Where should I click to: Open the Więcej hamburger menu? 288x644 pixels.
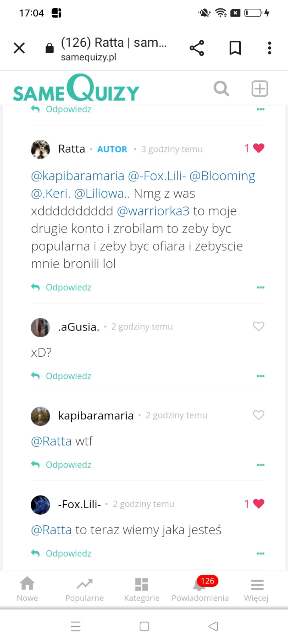click(x=257, y=588)
